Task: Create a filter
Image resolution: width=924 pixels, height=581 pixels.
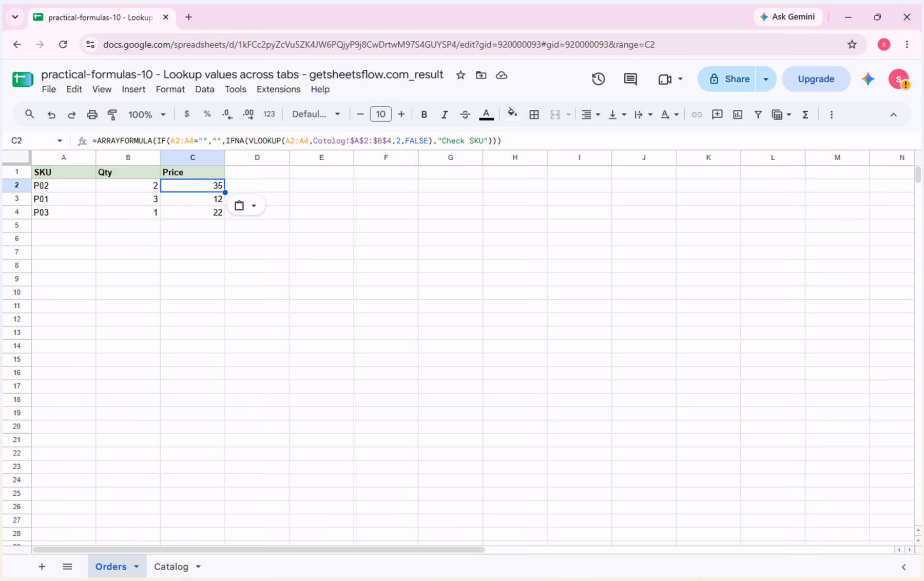Action: point(758,114)
